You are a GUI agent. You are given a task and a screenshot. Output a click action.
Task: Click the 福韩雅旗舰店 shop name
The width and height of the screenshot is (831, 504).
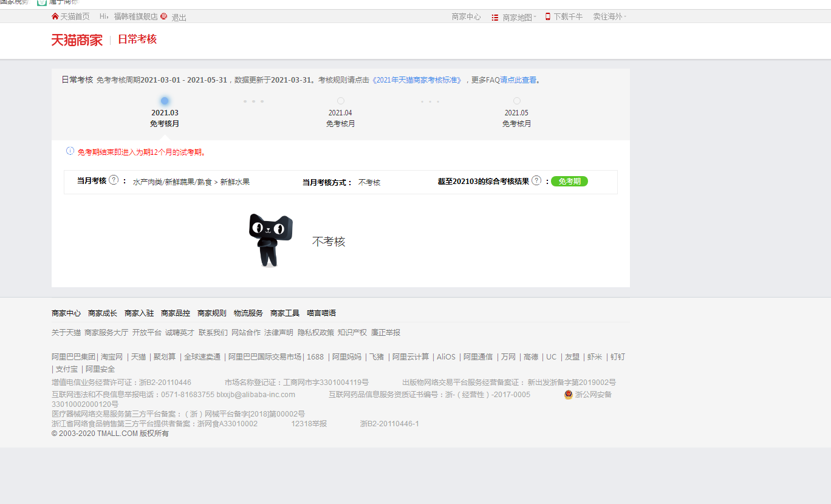click(x=136, y=17)
